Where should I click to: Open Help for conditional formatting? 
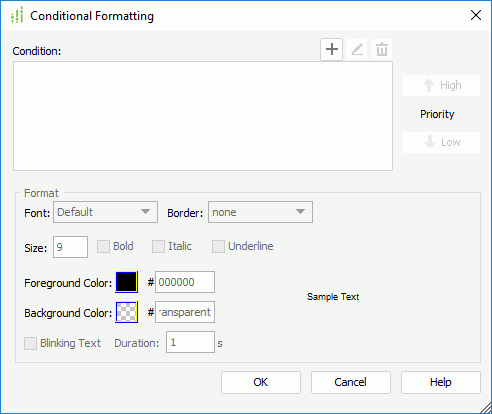(x=441, y=382)
